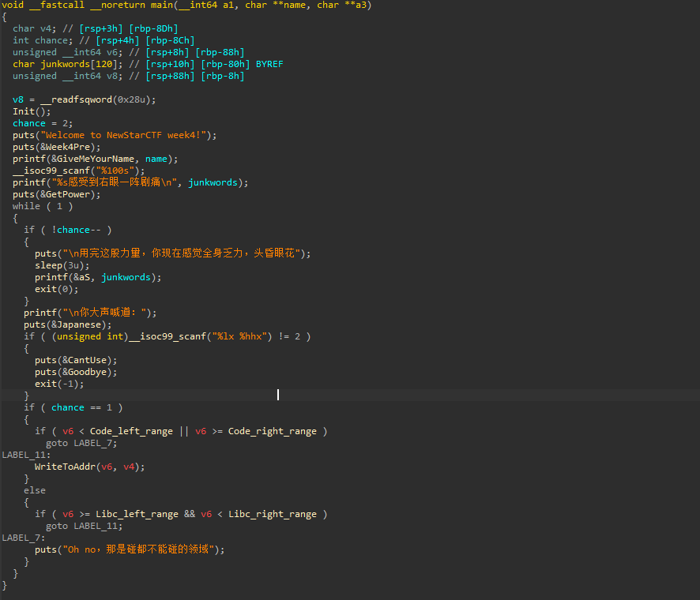Click the 'WriteToAddr' function call
The width and height of the screenshot is (700, 600).
pos(65,467)
